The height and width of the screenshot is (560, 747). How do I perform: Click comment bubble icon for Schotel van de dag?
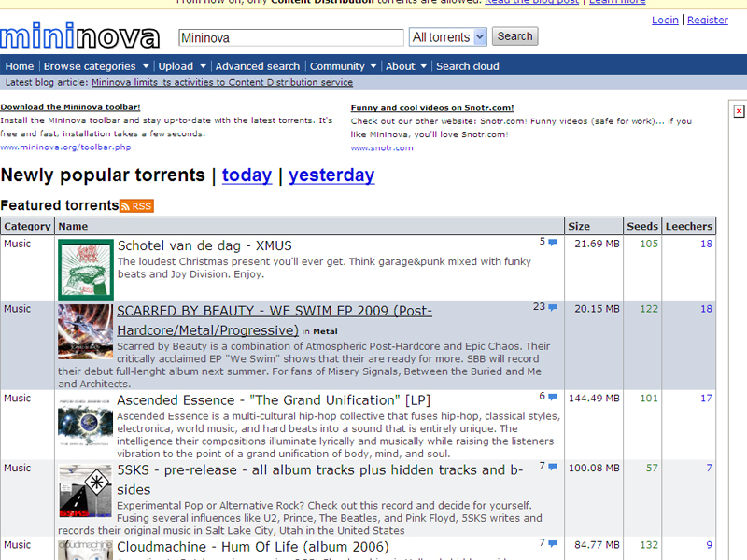click(553, 243)
